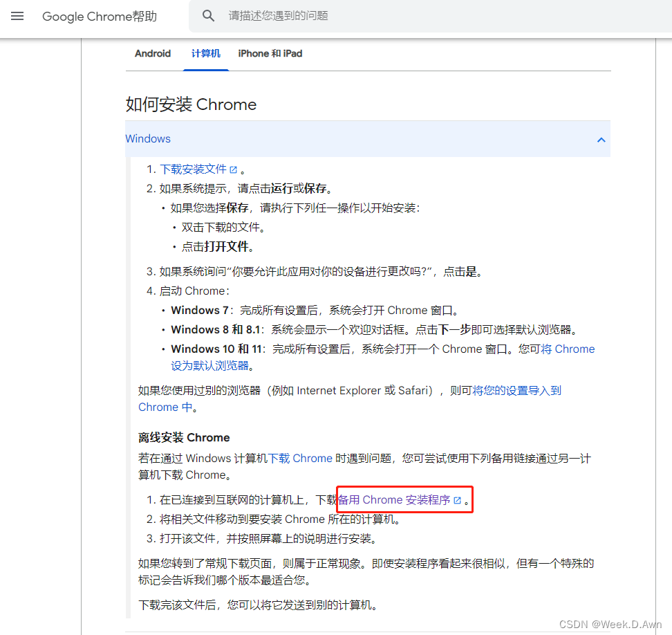Select the 计算机 tab
This screenshot has width=672, height=635.
(x=206, y=53)
